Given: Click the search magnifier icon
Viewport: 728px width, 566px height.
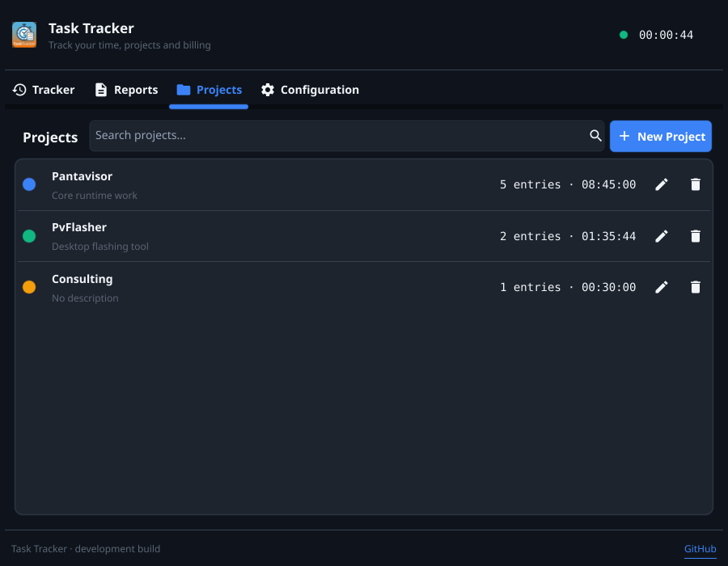Looking at the screenshot, I should 595,136.
